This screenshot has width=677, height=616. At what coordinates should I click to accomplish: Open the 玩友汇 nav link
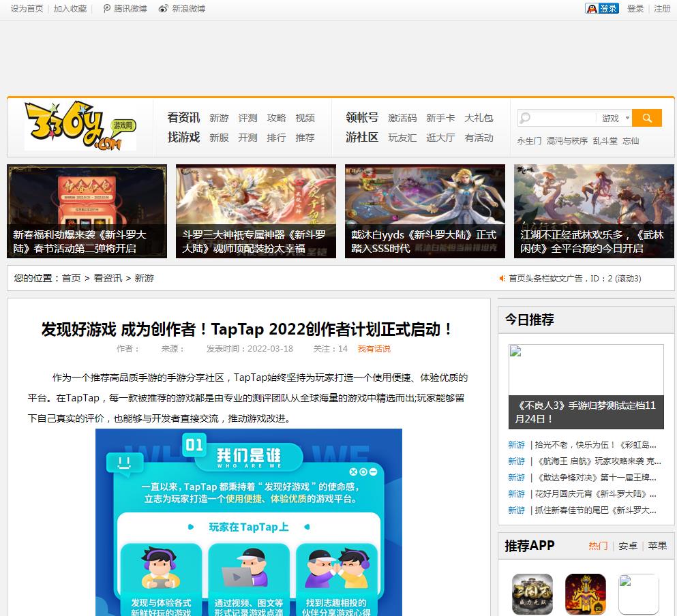[402, 138]
